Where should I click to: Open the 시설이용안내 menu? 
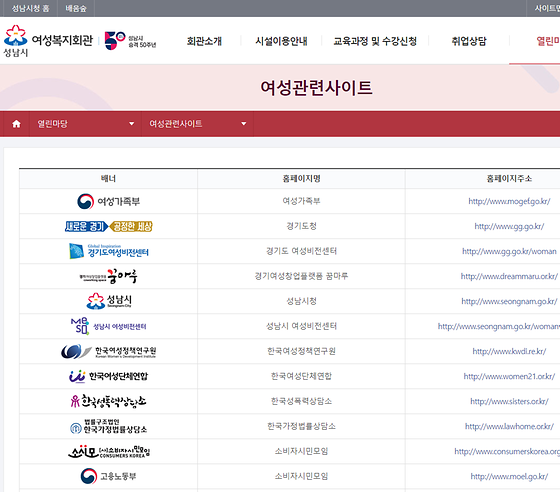click(281, 41)
